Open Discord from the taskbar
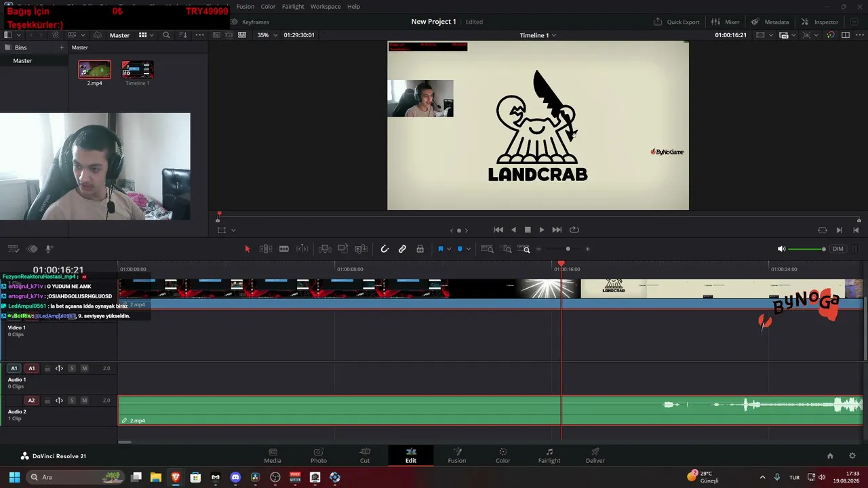Image resolution: width=868 pixels, height=488 pixels. (235, 477)
